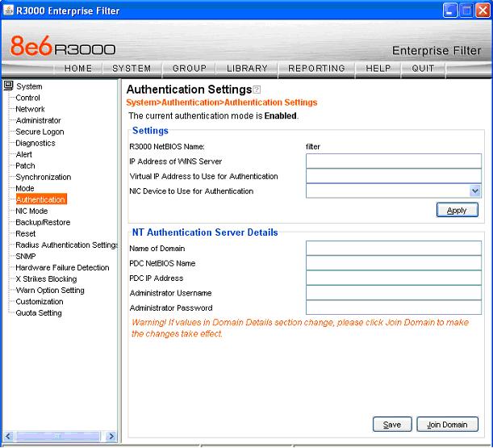Click QUIT in the navigation bar
493x448 pixels.
point(423,69)
